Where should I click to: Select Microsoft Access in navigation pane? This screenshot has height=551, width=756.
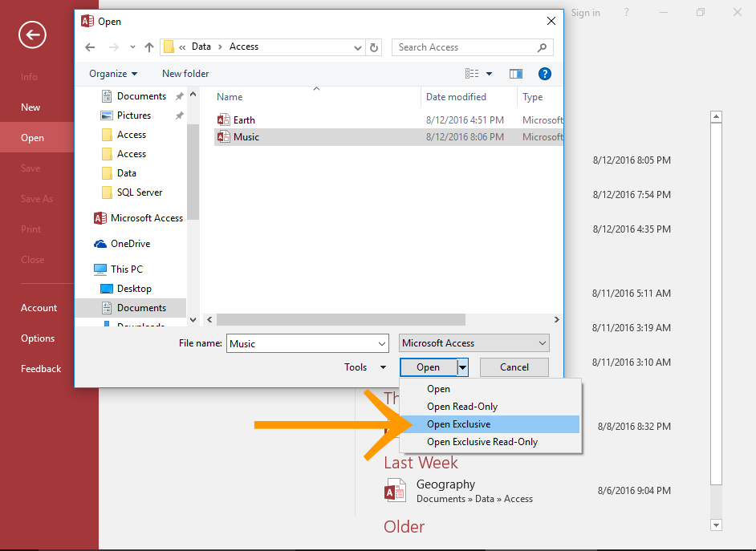tap(146, 218)
